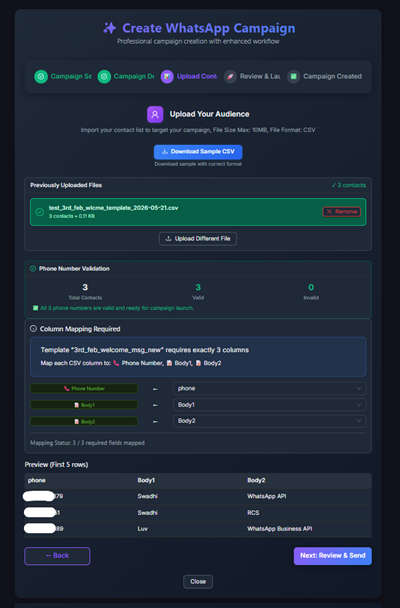The width and height of the screenshot is (400, 608).
Task: Click the Campaign Setup step green check icon
Action: pos(41,76)
